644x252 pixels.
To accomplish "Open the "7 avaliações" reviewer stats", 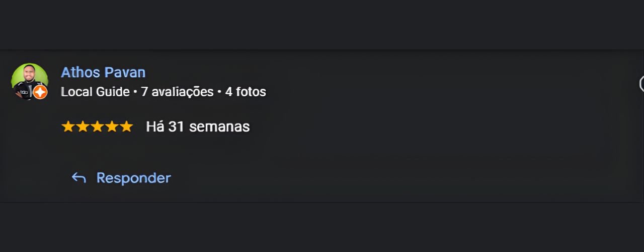I will click(177, 92).
